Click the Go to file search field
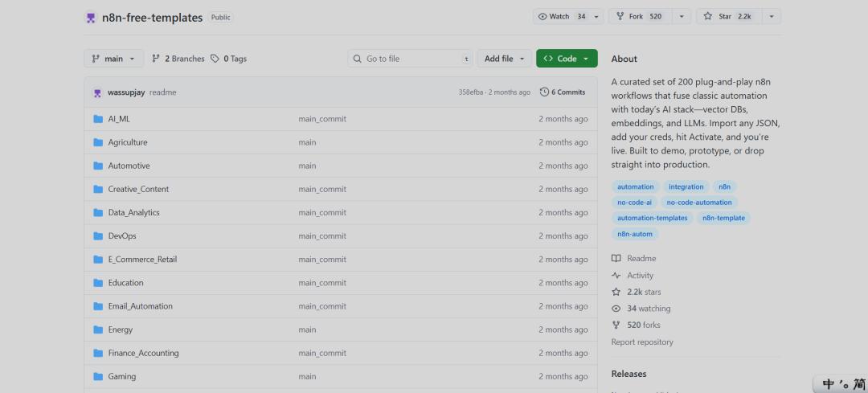This screenshot has height=393, width=868. coord(410,59)
